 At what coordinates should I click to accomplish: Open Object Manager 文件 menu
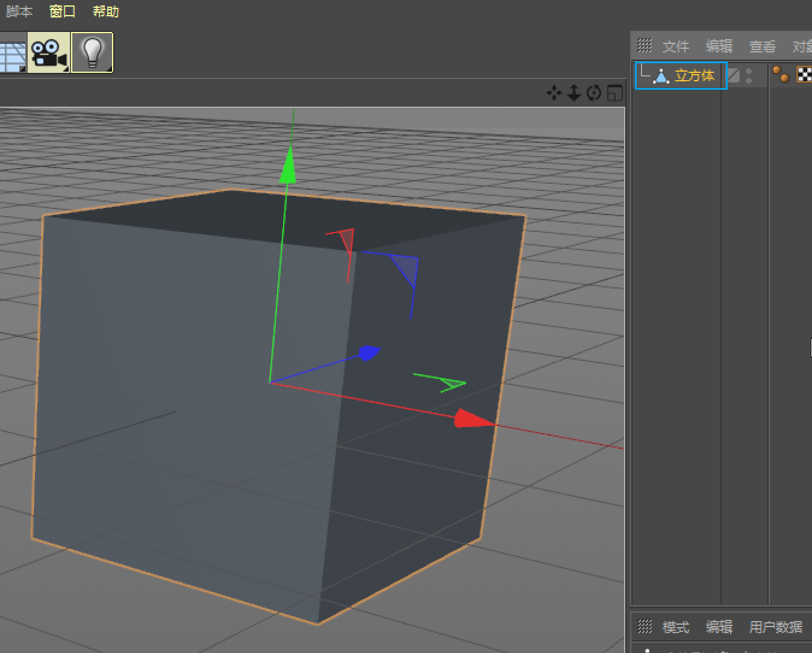[675, 46]
